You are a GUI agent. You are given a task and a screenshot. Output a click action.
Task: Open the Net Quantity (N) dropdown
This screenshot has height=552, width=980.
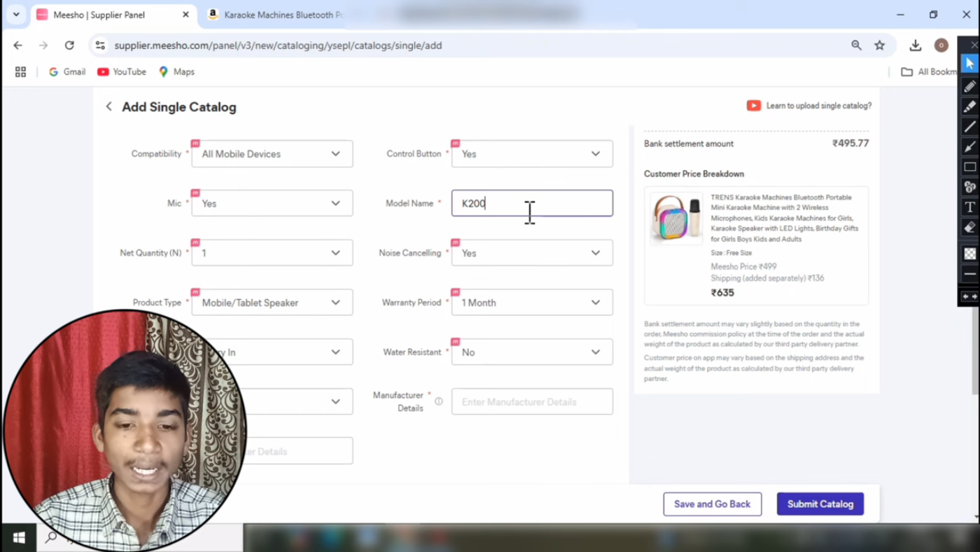(272, 253)
